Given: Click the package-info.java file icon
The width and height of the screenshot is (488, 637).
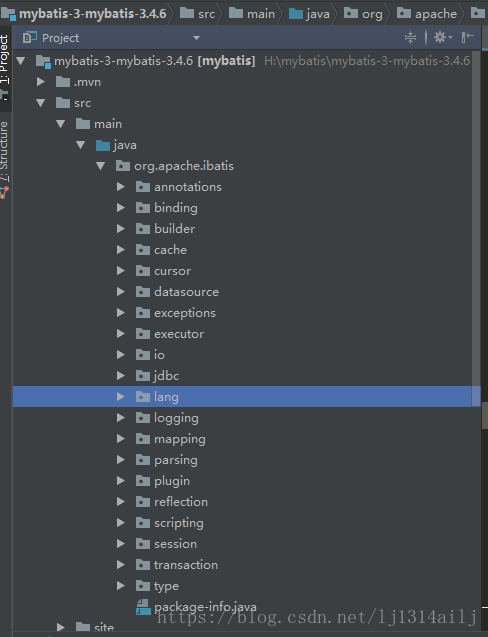Looking at the screenshot, I should [143, 607].
